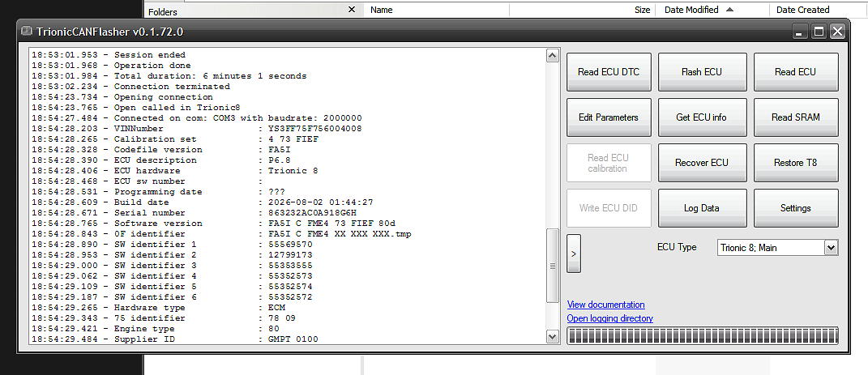The height and width of the screenshot is (375, 868).
Task: Select the 'Calibration set' log line
Action: (175, 139)
